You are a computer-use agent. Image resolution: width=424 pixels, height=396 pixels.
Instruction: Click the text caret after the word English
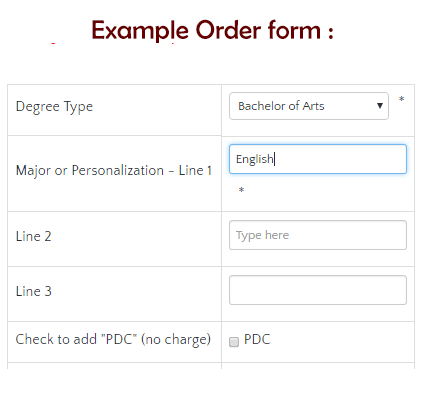pyautogui.click(x=274, y=159)
